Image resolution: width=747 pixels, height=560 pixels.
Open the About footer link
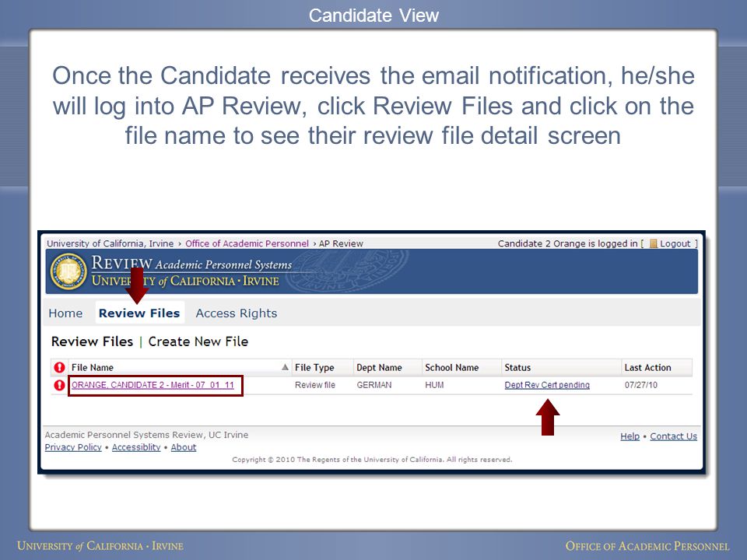pos(184,447)
